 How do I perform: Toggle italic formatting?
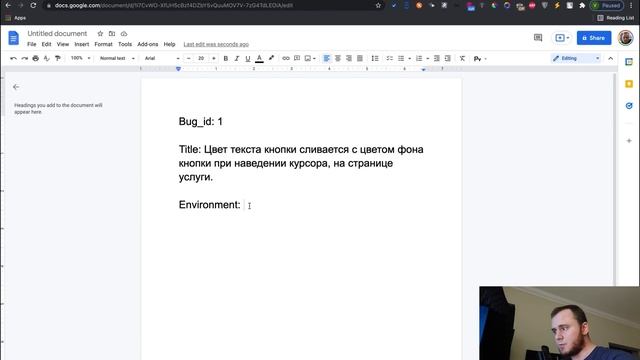pos(236,58)
